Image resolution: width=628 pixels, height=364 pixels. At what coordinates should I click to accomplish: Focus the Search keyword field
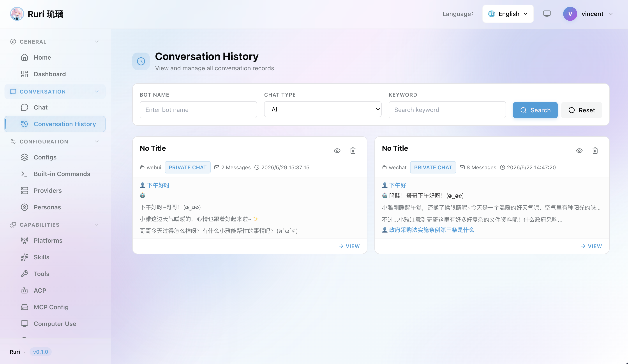point(447,110)
